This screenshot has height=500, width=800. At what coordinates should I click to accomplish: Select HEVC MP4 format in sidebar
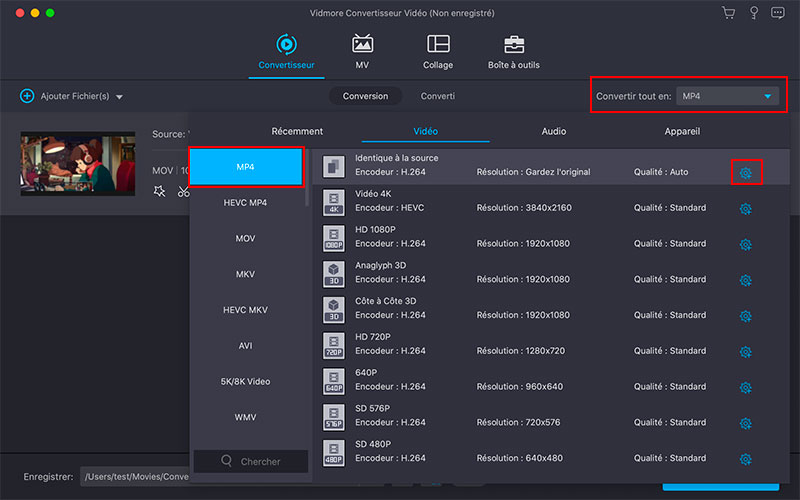click(x=246, y=203)
